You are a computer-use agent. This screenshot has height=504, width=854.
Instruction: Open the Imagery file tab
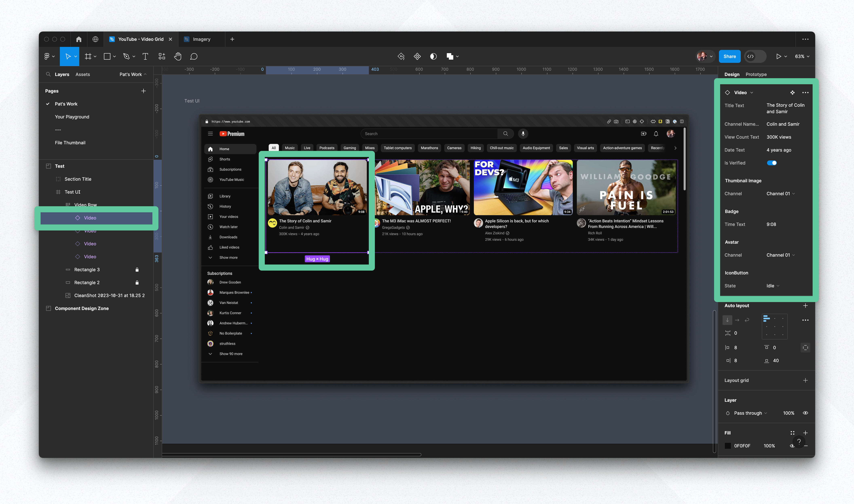pyautogui.click(x=201, y=39)
